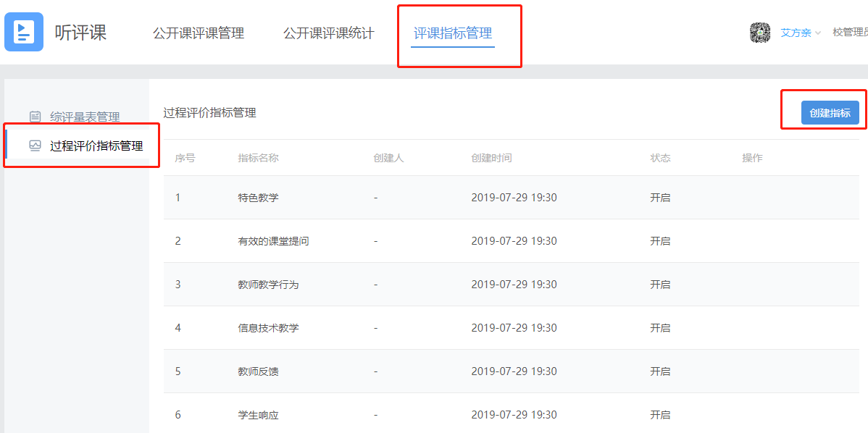Switch to 公开课评课统计 tab
The height and width of the screenshot is (433, 868).
(328, 33)
